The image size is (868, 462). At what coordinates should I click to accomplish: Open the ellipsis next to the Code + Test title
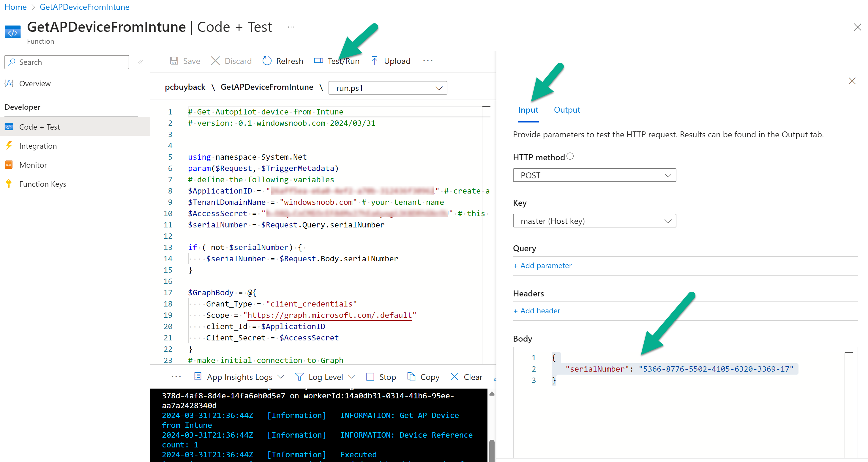(291, 27)
